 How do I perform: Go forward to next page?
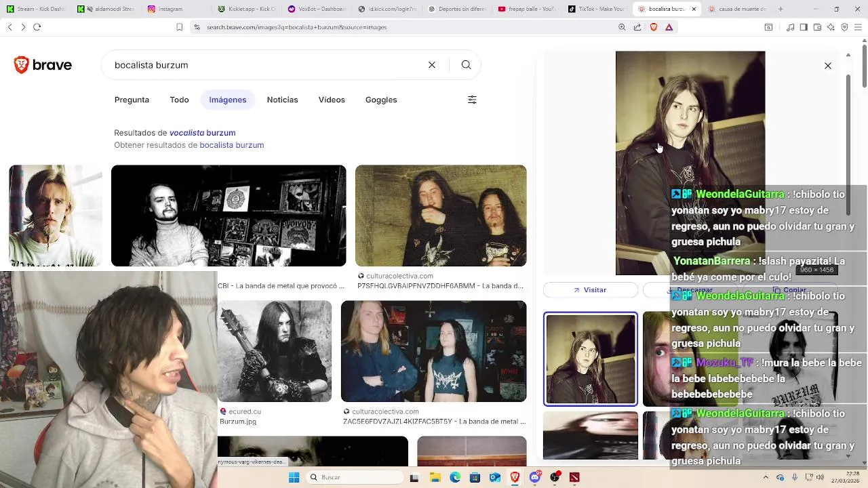click(x=23, y=27)
